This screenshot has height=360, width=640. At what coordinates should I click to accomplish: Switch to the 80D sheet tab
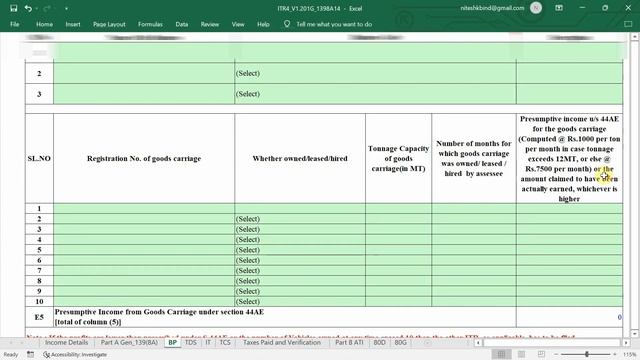click(379, 342)
